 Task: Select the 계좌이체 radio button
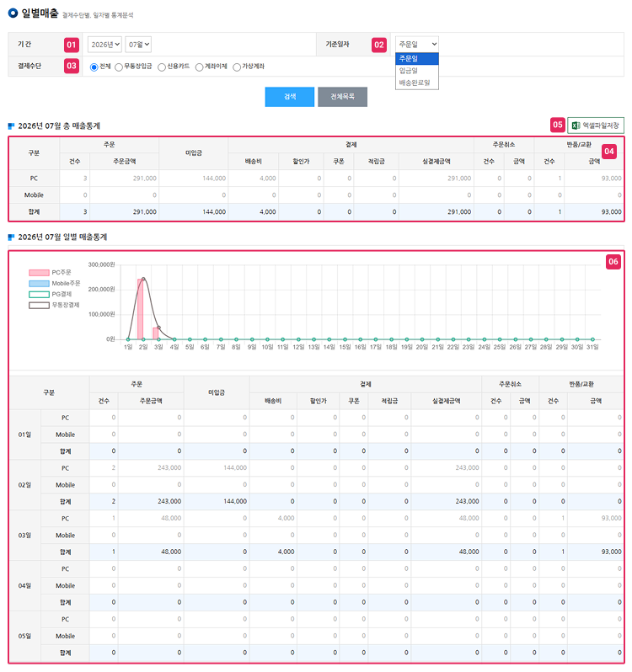click(199, 67)
